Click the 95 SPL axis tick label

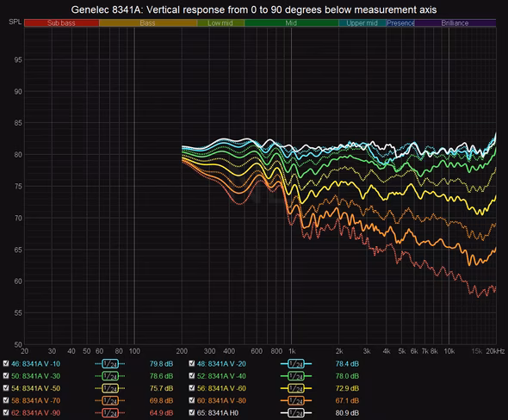pyautogui.click(x=18, y=60)
